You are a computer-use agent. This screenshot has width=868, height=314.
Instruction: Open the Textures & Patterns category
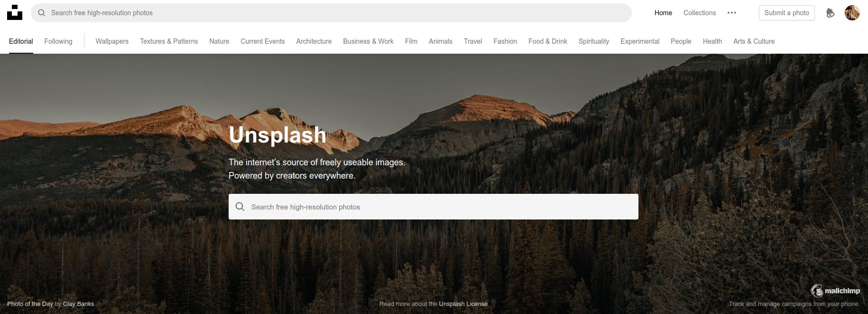tap(169, 41)
